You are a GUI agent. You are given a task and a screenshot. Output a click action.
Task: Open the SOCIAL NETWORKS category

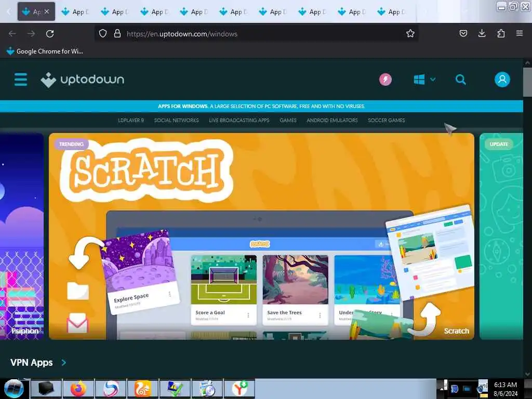(177, 121)
